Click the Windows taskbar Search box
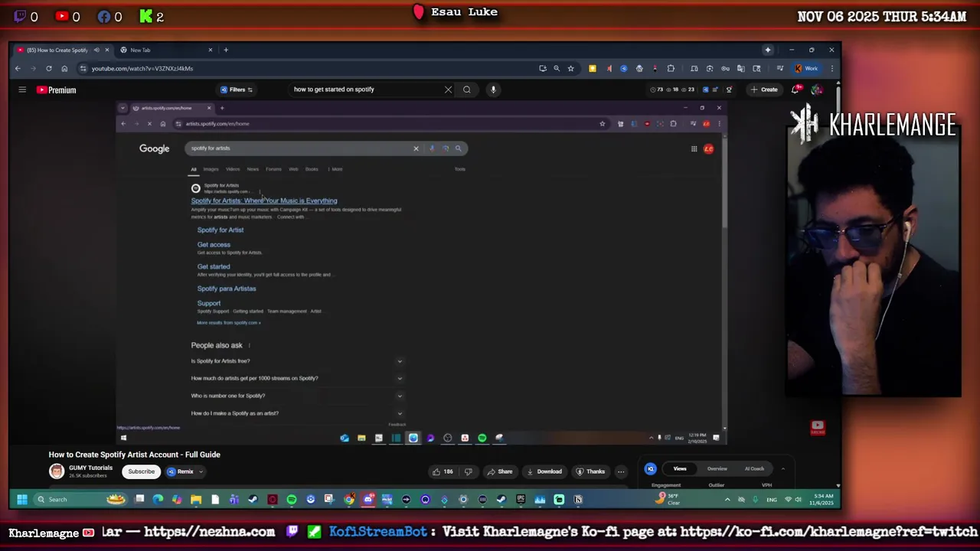 tap(80, 500)
